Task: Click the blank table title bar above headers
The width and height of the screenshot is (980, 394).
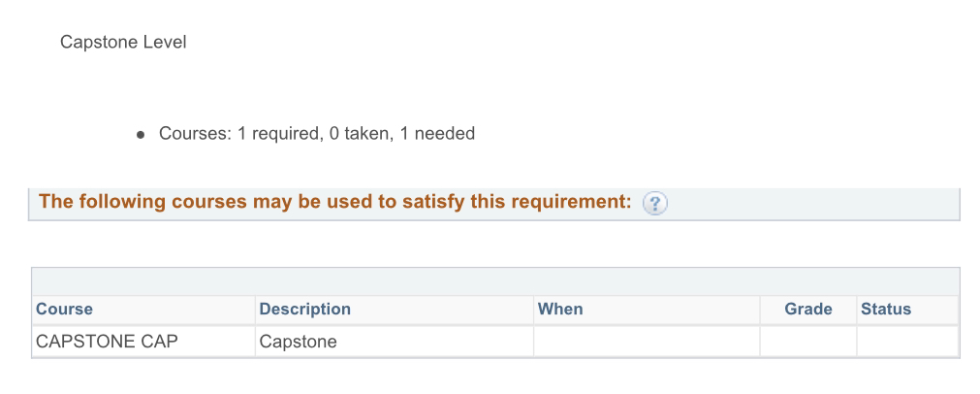Action: point(495,281)
